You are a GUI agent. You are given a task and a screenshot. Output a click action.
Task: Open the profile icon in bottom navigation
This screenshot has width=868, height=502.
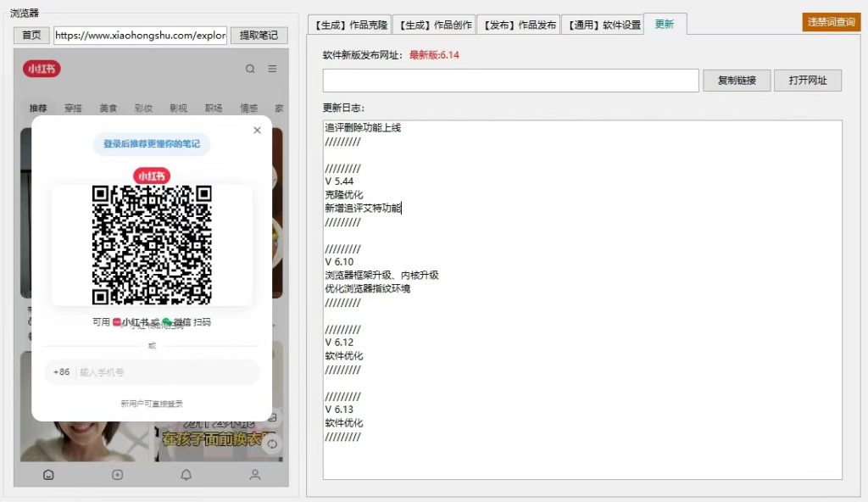(254, 475)
